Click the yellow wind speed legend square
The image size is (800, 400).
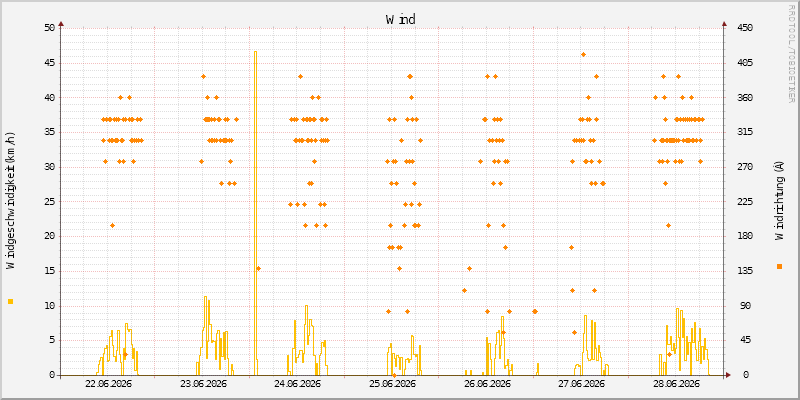click(x=10, y=302)
